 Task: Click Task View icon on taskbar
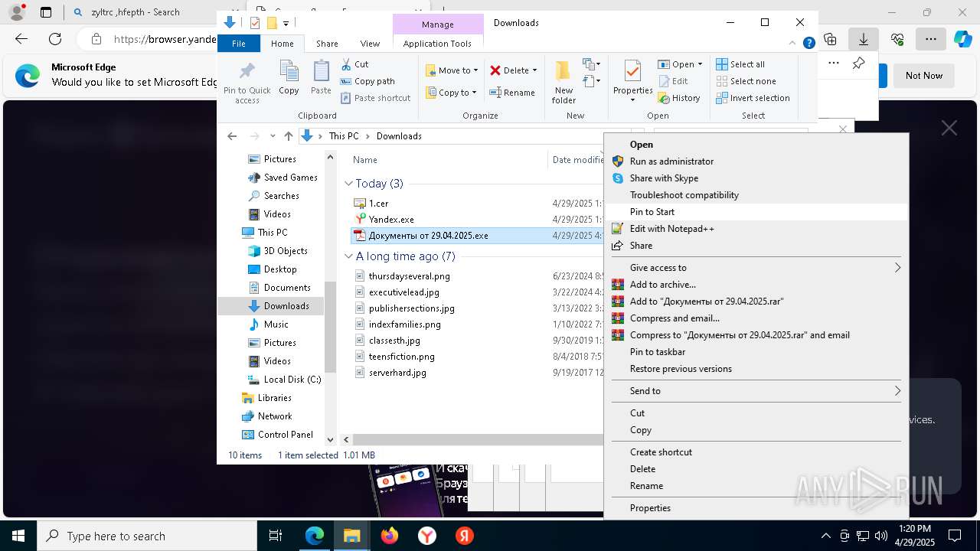click(x=276, y=536)
